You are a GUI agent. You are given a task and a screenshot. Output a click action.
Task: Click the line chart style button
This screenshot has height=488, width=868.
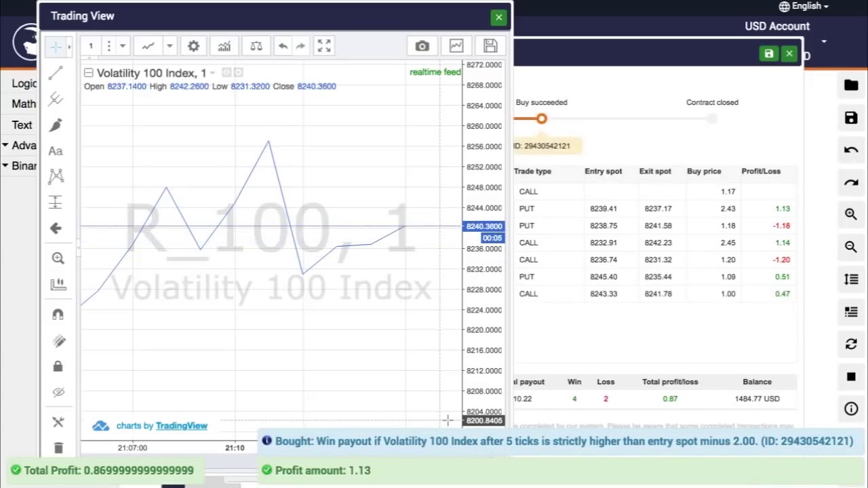pos(148,46)
